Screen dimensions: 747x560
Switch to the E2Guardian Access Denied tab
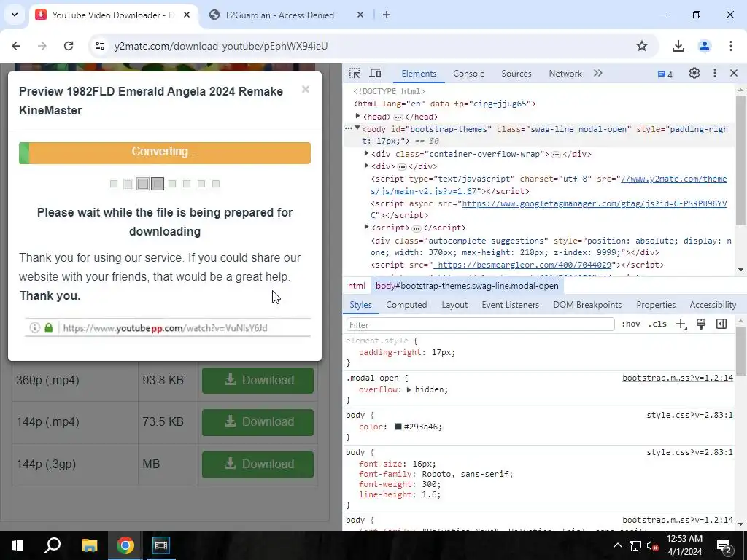click(x=280, y=15)
